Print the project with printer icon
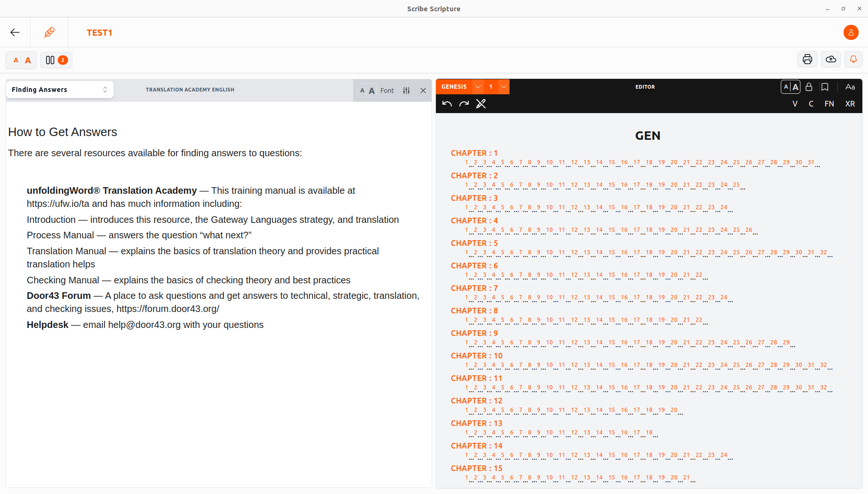Viewport: 868px width, 494px height. (807, 59)
